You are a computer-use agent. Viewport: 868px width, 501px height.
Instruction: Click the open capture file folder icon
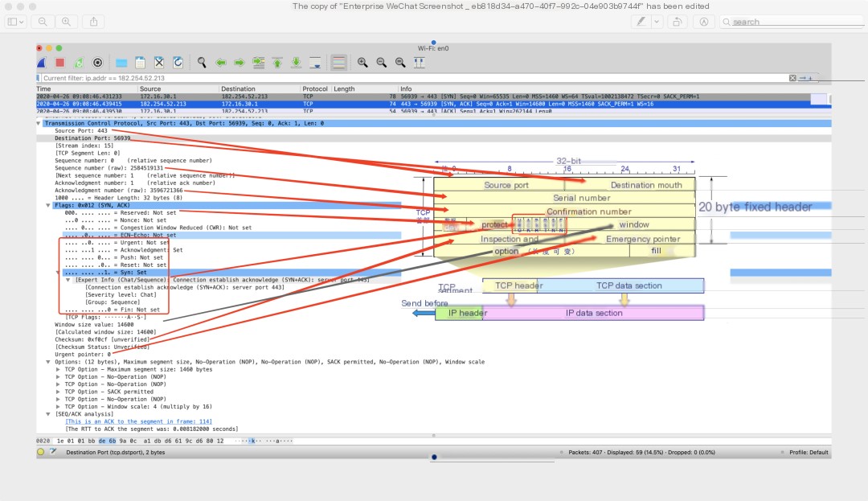121,63
